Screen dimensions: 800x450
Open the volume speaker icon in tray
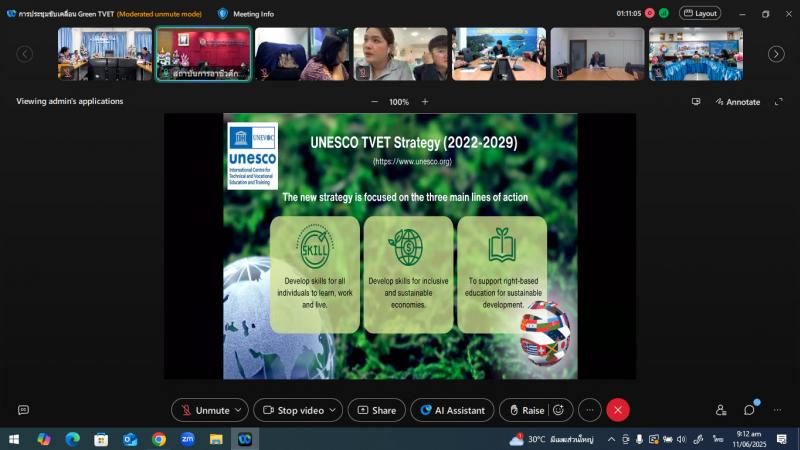[682, 439]
